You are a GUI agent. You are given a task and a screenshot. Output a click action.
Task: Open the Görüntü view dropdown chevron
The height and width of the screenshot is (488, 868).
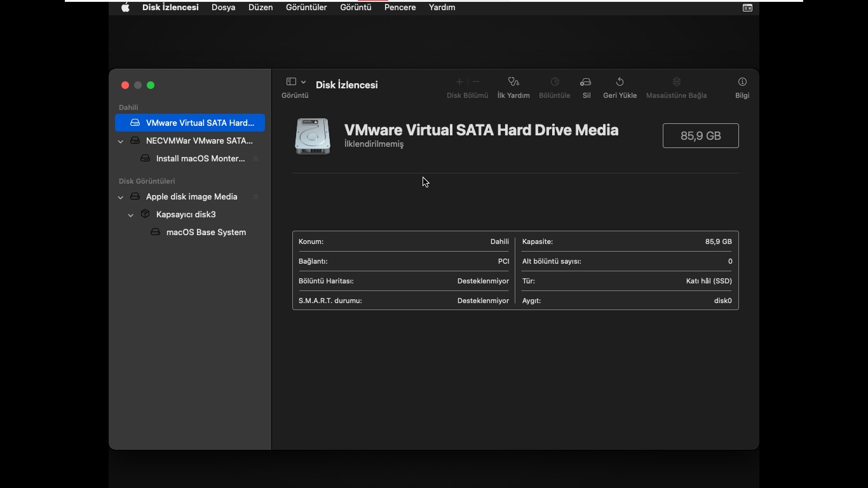pyautogui.click(x=303, y=82)
